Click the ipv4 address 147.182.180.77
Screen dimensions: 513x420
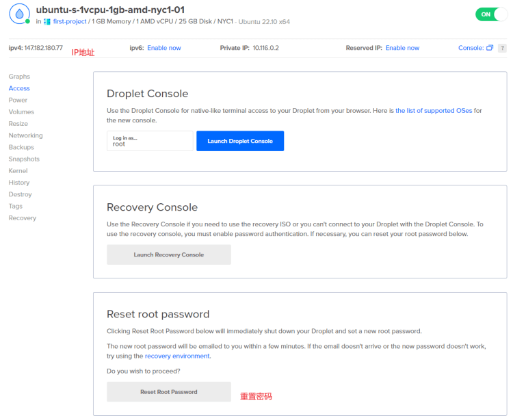(44, 48)
